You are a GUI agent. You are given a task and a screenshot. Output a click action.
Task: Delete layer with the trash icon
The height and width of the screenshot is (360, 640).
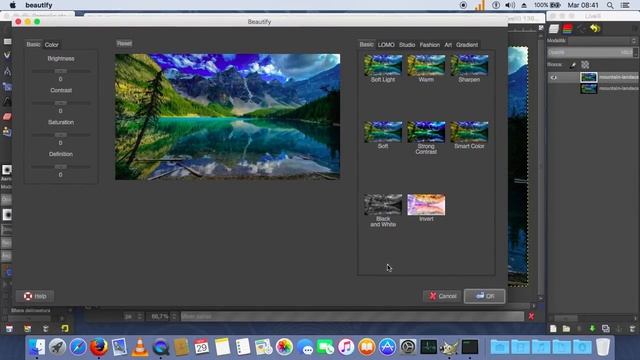coord(633,329)
